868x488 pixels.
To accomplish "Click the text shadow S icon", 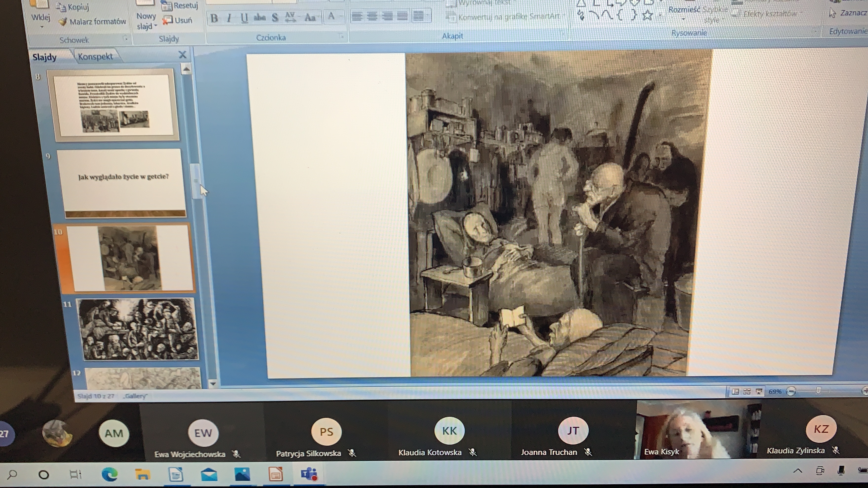I will [275, 17].
